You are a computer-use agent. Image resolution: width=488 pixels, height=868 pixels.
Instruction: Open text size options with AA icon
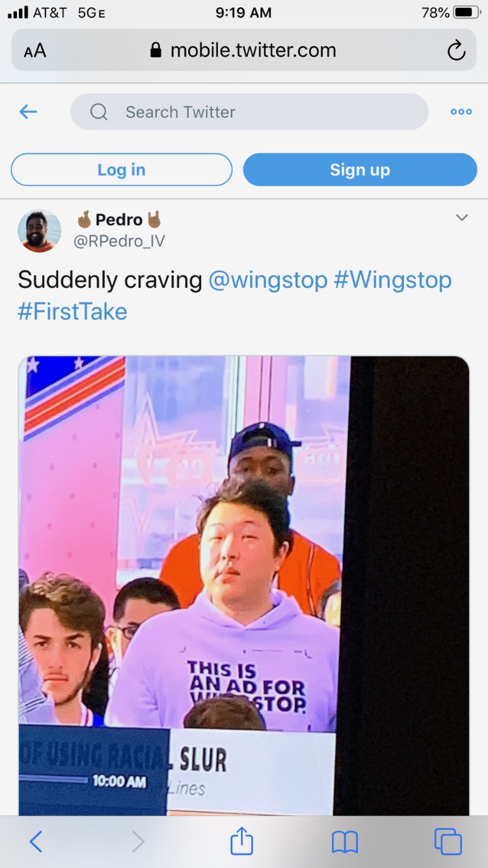pyautogui.click(x=34, y=49)
